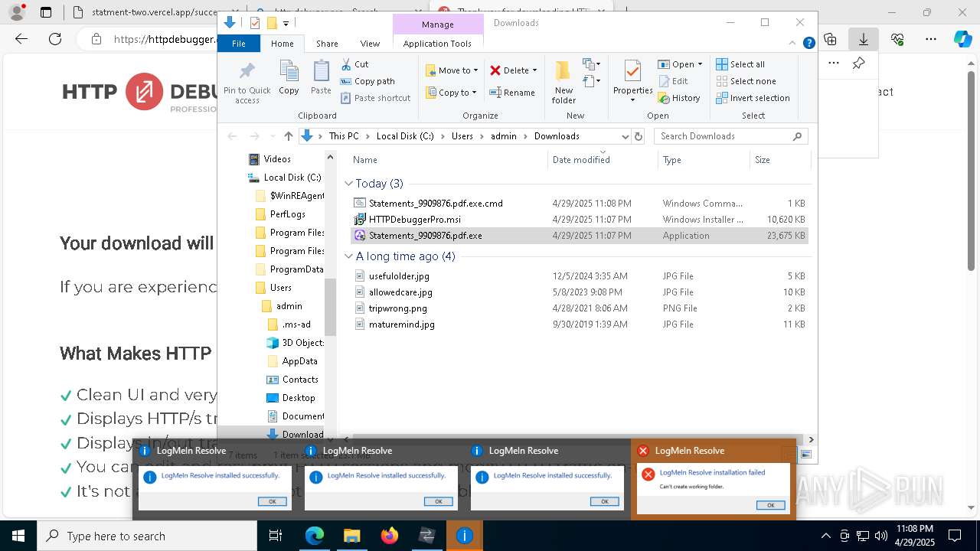Open Explorer help question mark icon
Screen dimensions: 980x551
coord(809,44)
